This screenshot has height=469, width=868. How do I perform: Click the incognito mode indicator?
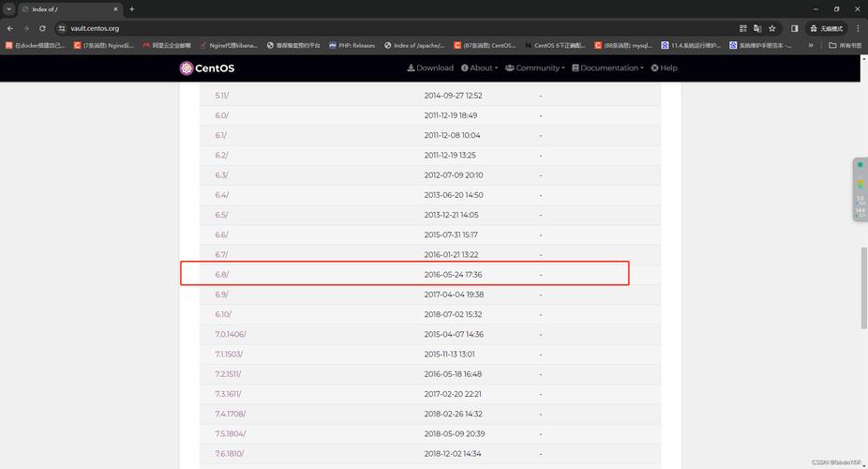point(826,28)
